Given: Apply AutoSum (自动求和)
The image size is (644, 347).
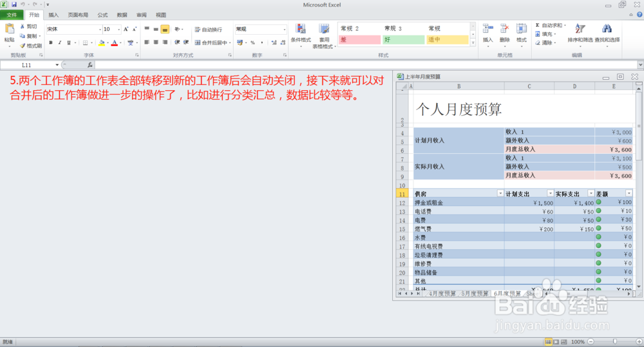Looking at the screenshot, I should (551, 26).
